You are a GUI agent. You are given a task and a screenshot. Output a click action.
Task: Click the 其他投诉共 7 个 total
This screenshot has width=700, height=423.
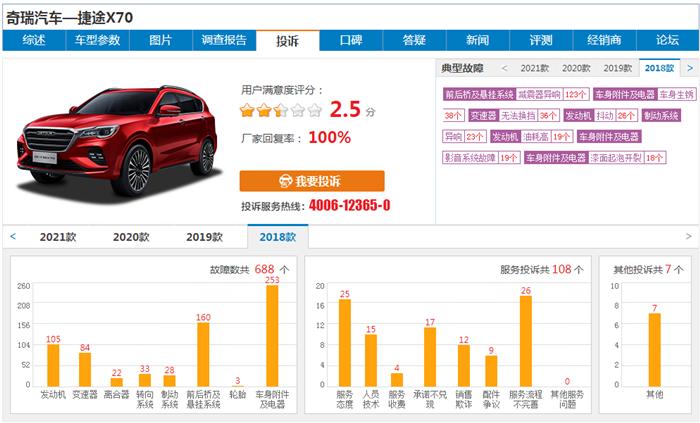648,270
